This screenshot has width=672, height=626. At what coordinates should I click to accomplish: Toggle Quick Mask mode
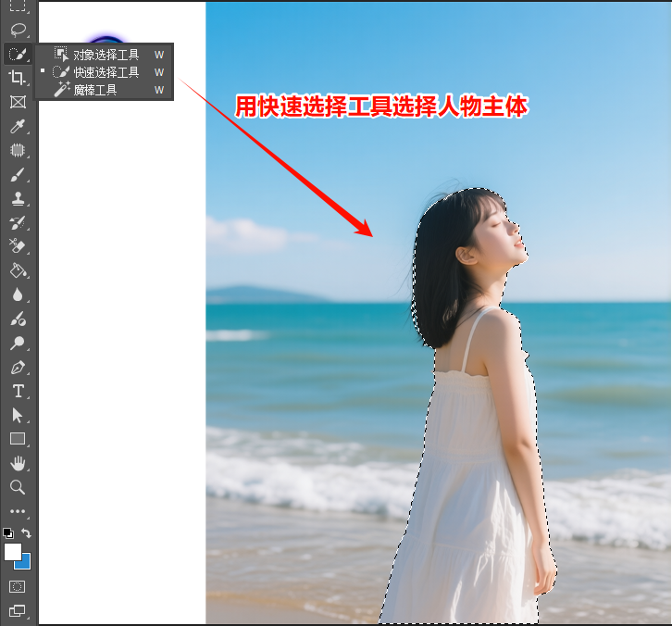tap(17, 586)
